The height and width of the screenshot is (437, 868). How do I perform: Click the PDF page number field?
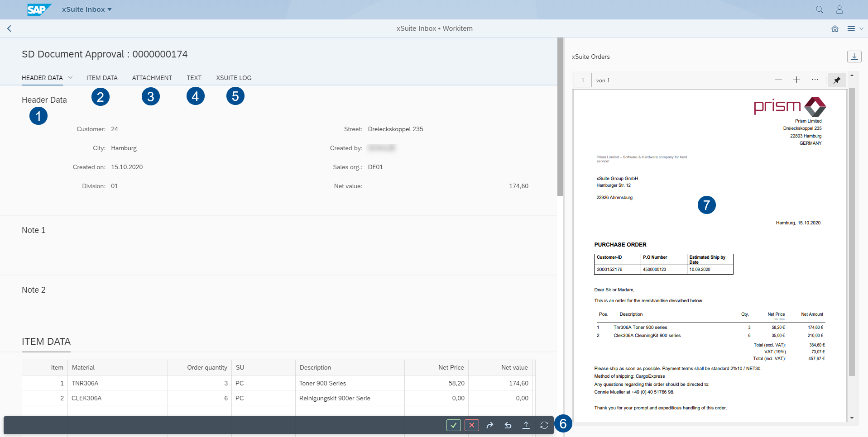click(582, 80)
